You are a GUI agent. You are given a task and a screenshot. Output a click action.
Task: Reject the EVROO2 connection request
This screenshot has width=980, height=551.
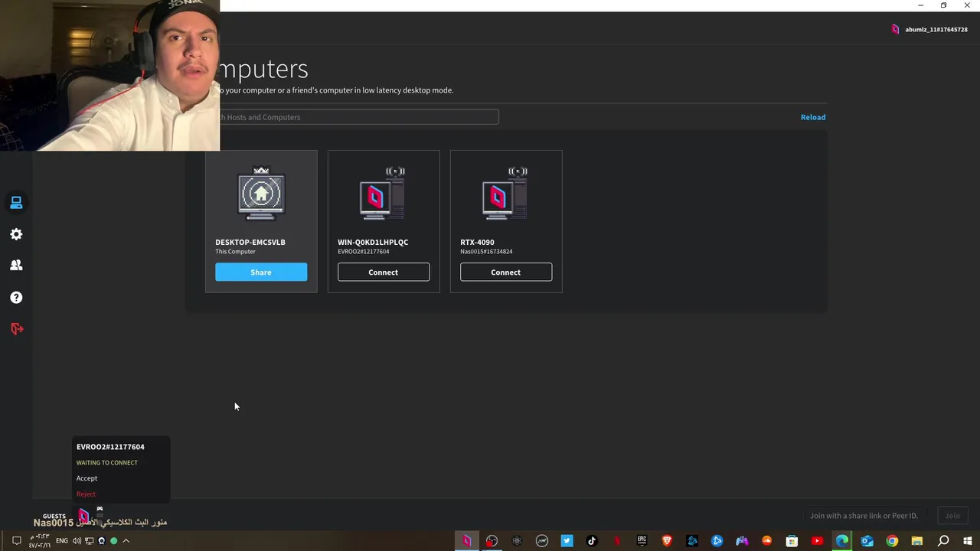pyautogui.click(x=86, y=494)
